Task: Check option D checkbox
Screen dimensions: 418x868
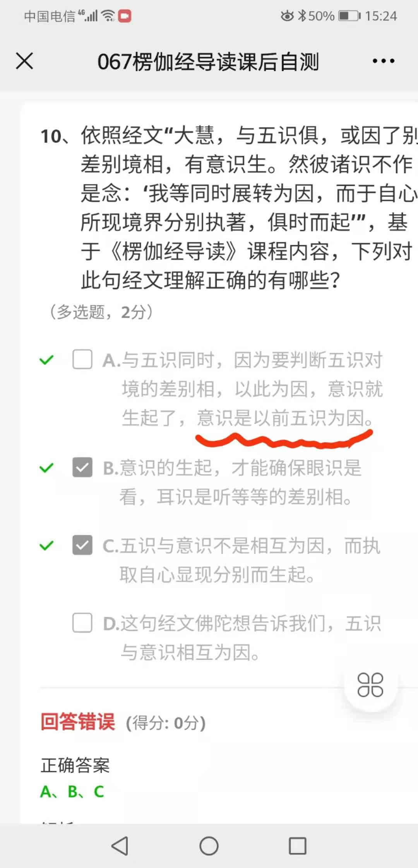Action: pos(82,622)
